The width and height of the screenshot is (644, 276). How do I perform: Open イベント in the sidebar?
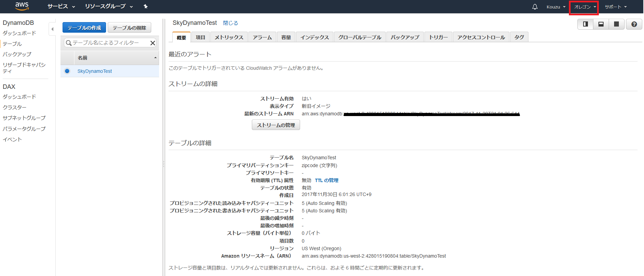coord(12,139)
